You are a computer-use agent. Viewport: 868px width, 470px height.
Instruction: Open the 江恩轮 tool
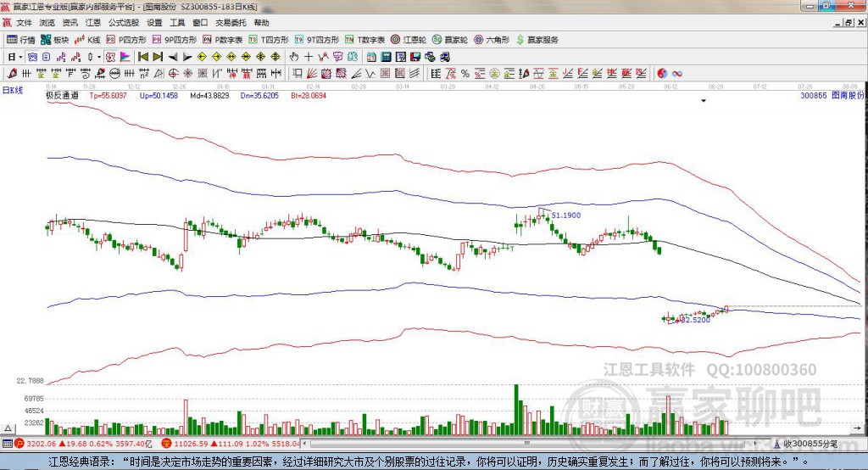tap(409, 40)
